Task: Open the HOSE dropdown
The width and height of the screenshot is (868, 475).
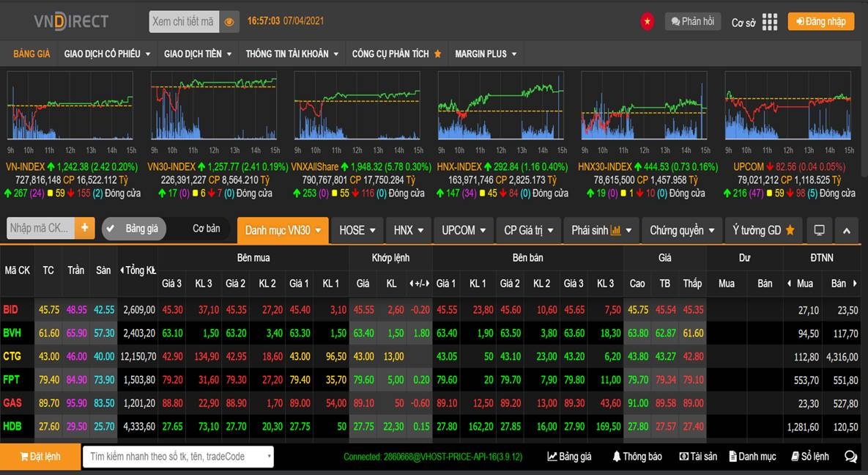Action: [357, 229]
